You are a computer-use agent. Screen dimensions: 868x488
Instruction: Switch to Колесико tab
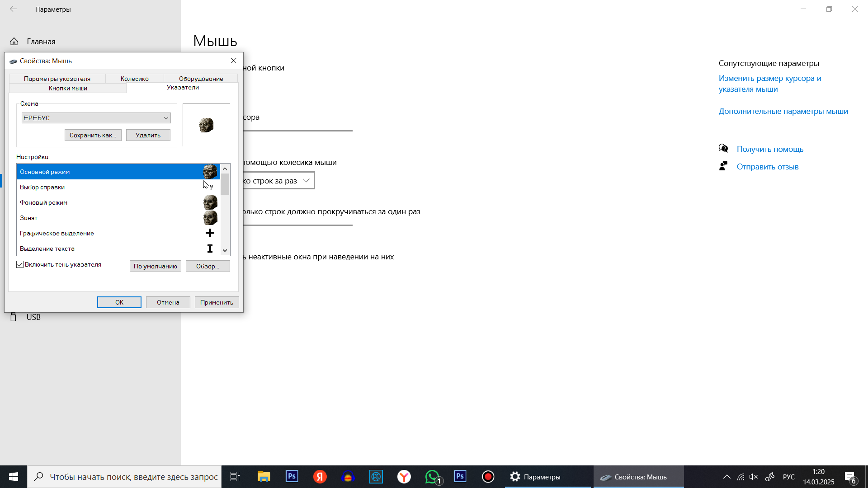[135, 79]
